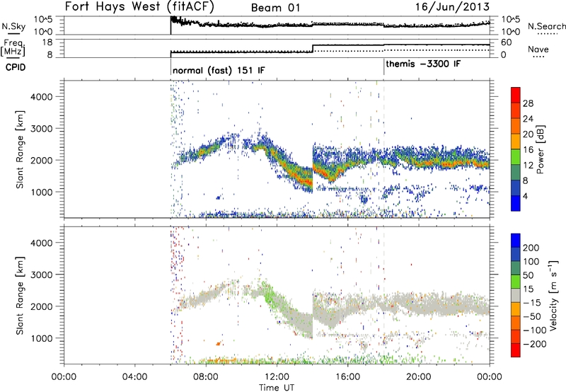
Task: Click the "Power [dB]" colorbar label
Action: 540,149
